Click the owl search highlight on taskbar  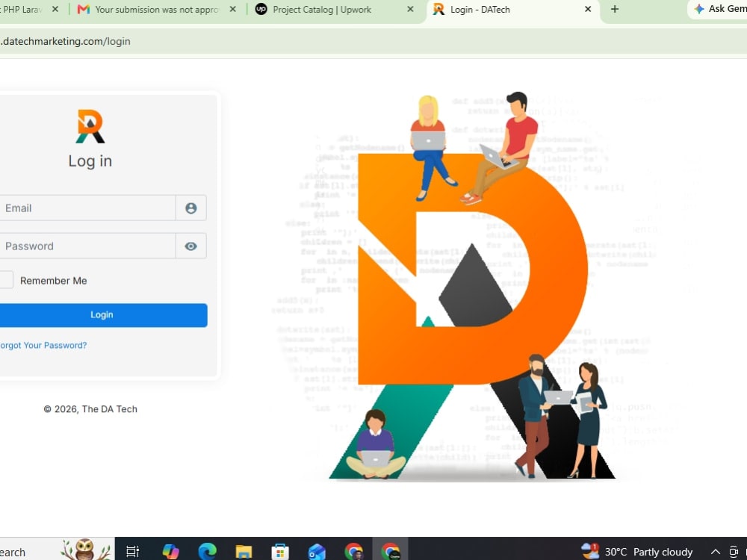pyautogui.click(x=86, y=549)
